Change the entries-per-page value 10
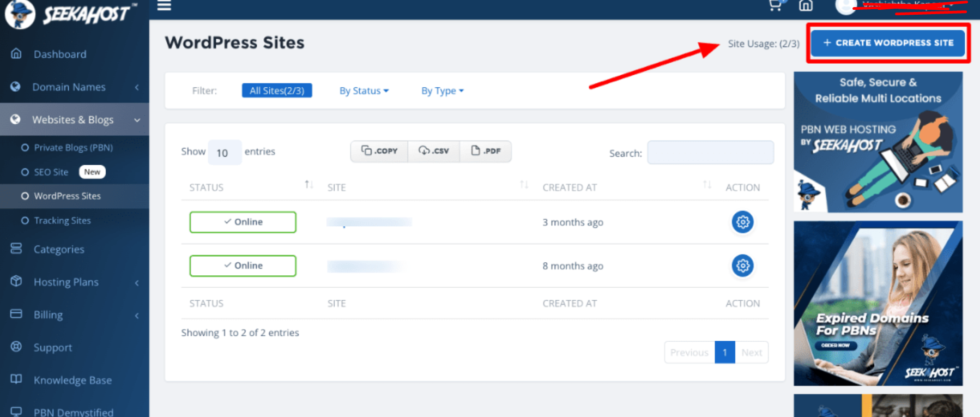 coord(225,153)
